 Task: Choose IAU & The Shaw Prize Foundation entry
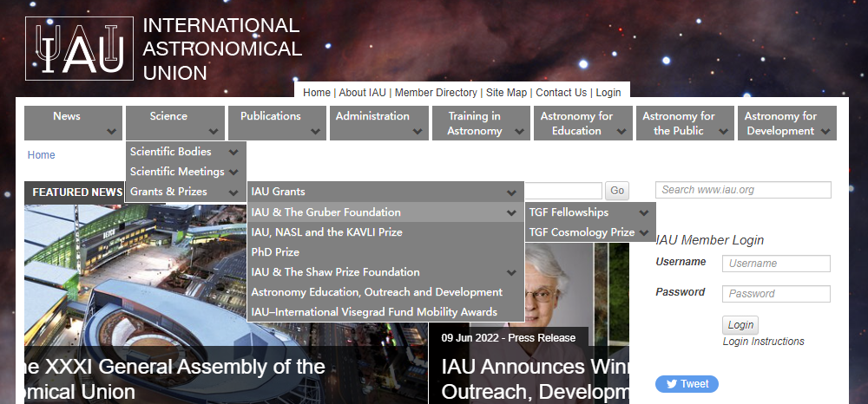385,271
